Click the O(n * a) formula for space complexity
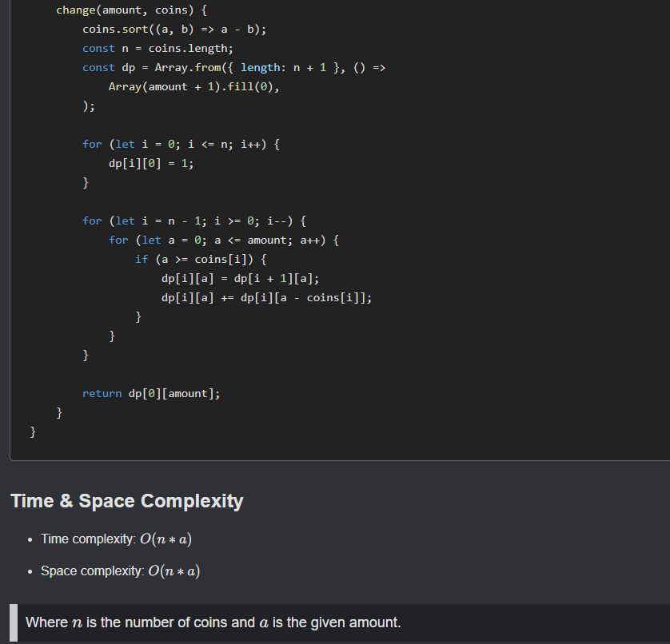670x644 pixels. click(x=173, y=571)
